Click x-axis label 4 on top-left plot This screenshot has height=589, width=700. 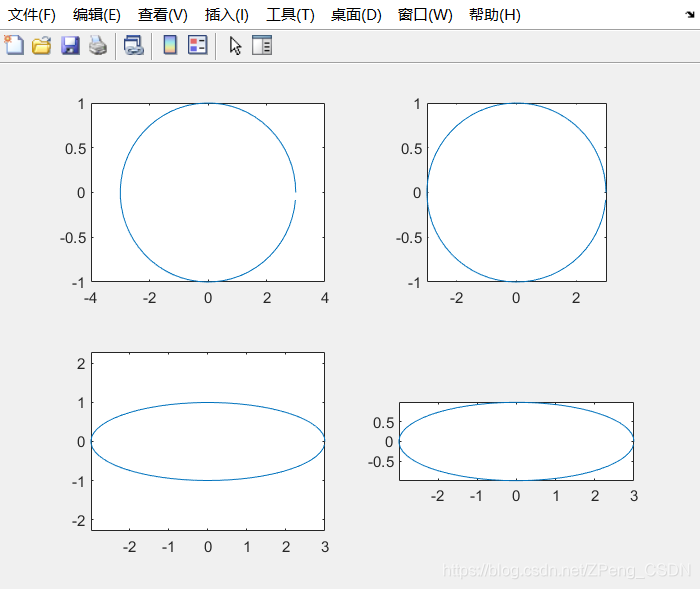[325, 298]
